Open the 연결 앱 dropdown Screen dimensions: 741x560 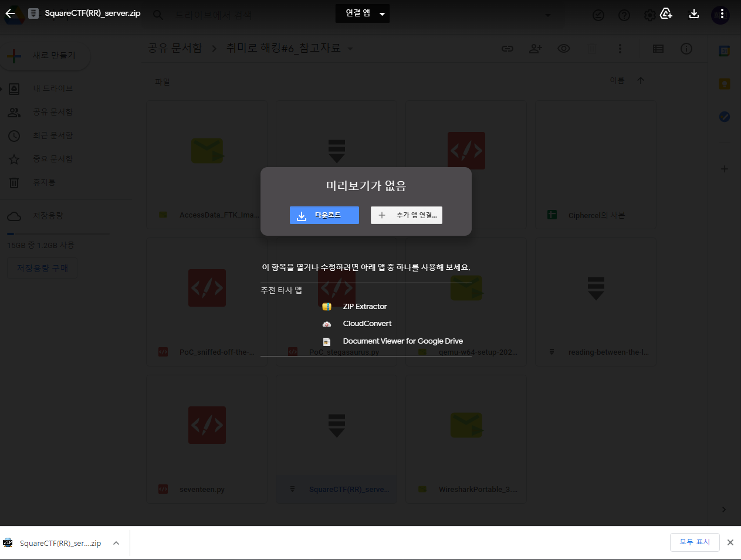point(363,13)
